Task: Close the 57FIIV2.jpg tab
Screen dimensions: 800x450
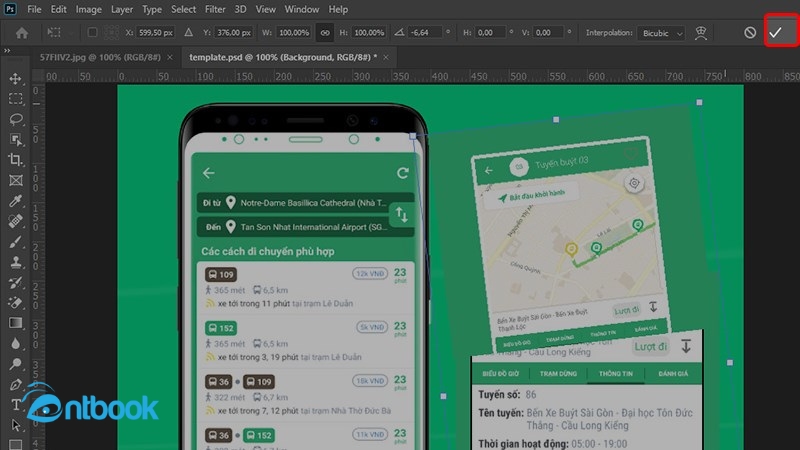Action: click(x=170, y=57)
